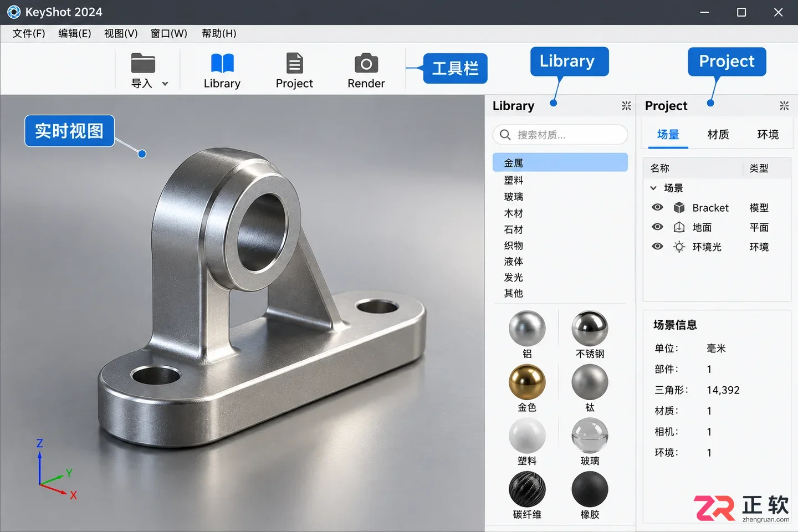The height and width of the screenshot is (532, 798).
Task: Open the 文件(F) menu
Action: coord(29,33)
